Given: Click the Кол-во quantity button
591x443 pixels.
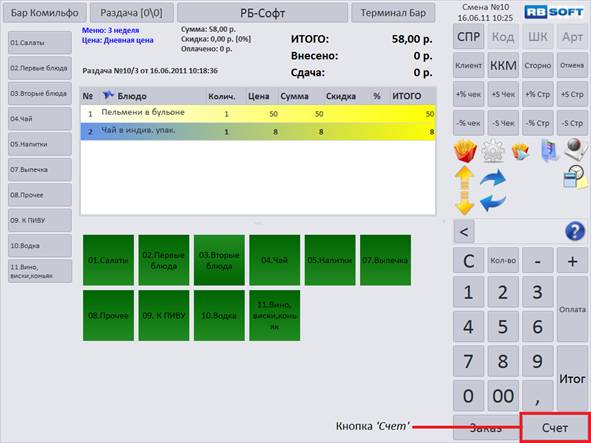Looking at the screenshot, I should click(503, 261).
